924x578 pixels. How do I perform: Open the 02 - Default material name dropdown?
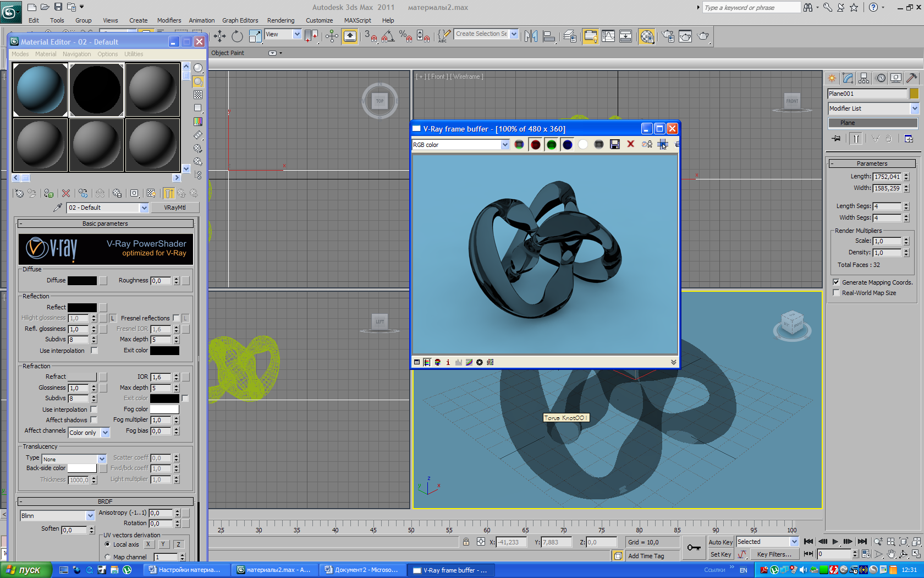[108, 208]
